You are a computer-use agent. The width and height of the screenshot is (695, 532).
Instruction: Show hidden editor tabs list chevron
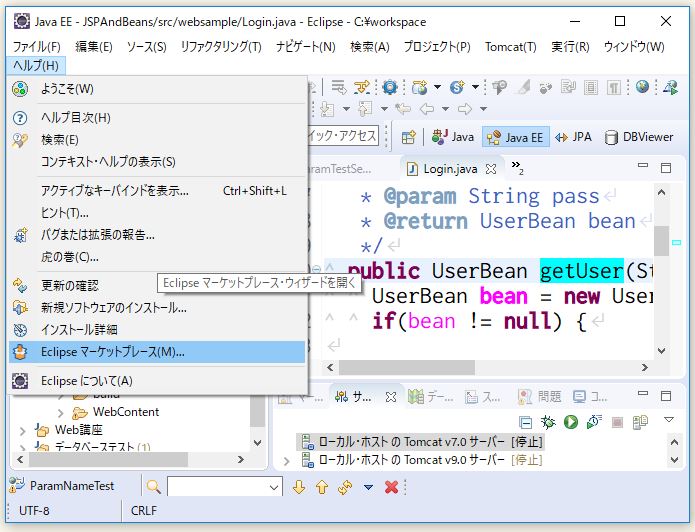(x=517, y=167)
